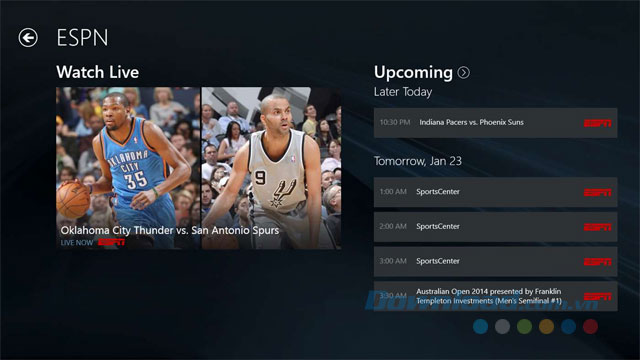Select the 1:00 AM SportsCenter listing

[x=496, y=192]
